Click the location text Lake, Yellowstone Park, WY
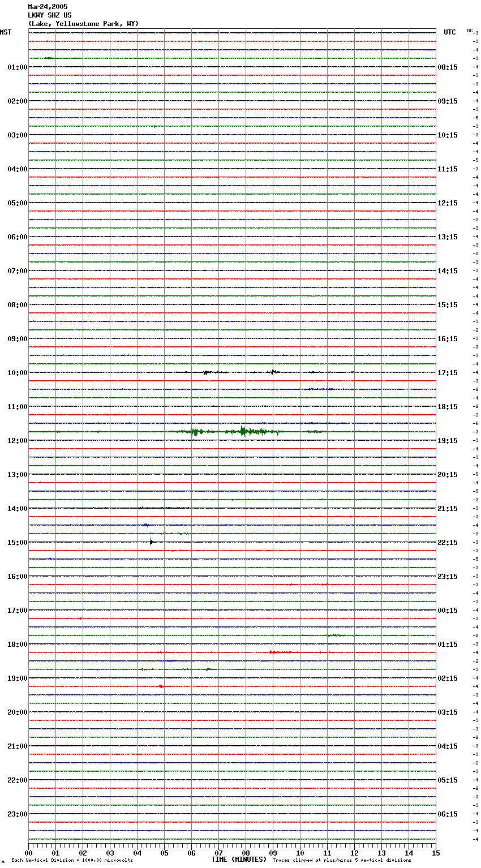The height and width of the screenshot is (868, 481). (83, 24)
